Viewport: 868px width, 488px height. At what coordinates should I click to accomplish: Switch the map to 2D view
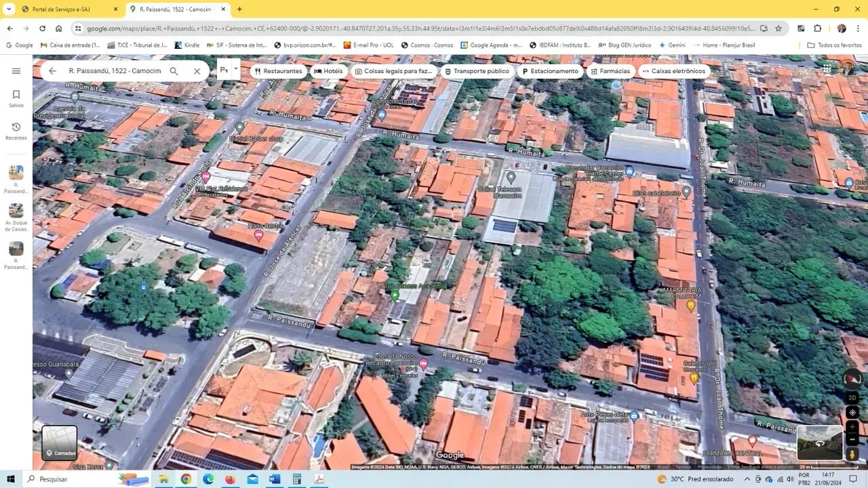[x=852, y=398]
